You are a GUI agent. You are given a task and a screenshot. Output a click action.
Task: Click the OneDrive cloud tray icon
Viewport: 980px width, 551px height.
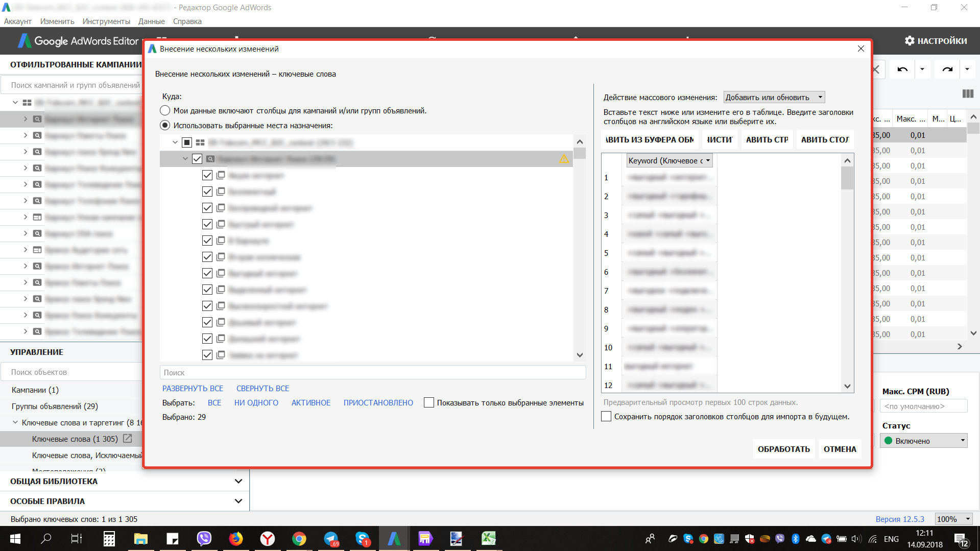click(x=811, y=539)
